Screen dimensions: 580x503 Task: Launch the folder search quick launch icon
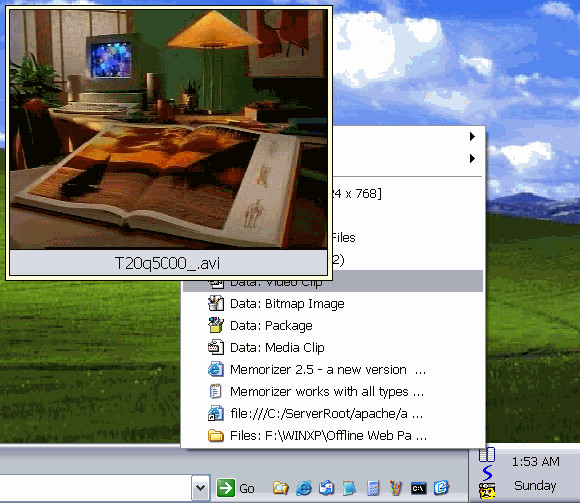[280, 488]
